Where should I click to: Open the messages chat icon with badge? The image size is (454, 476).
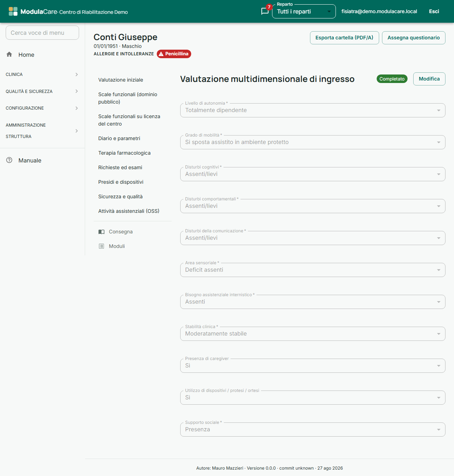tap(265, 11)
